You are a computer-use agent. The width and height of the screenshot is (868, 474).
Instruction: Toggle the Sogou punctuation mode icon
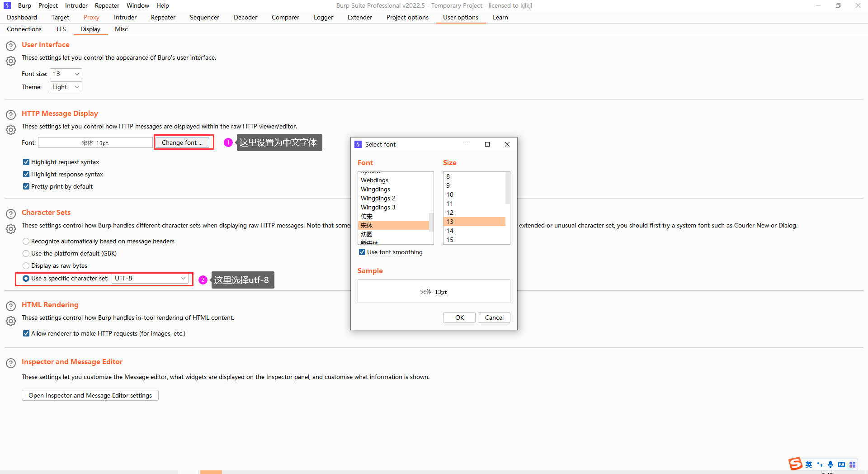coord(820,465)
